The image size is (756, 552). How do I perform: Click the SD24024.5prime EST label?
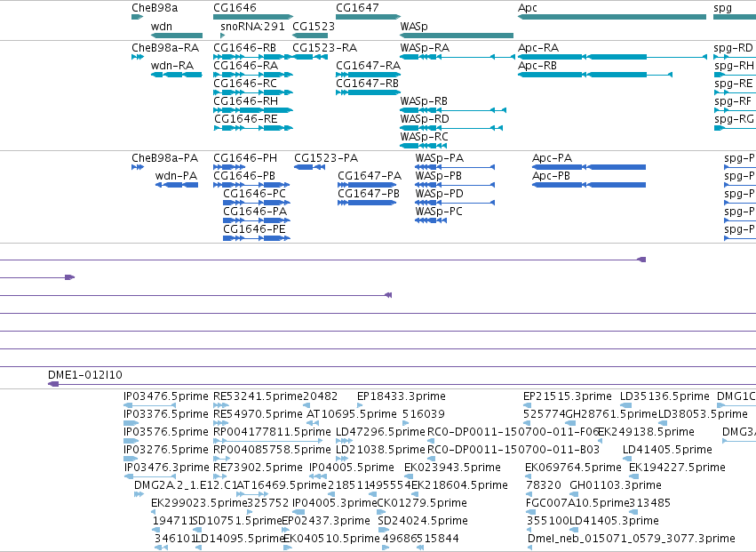(423, 521)
